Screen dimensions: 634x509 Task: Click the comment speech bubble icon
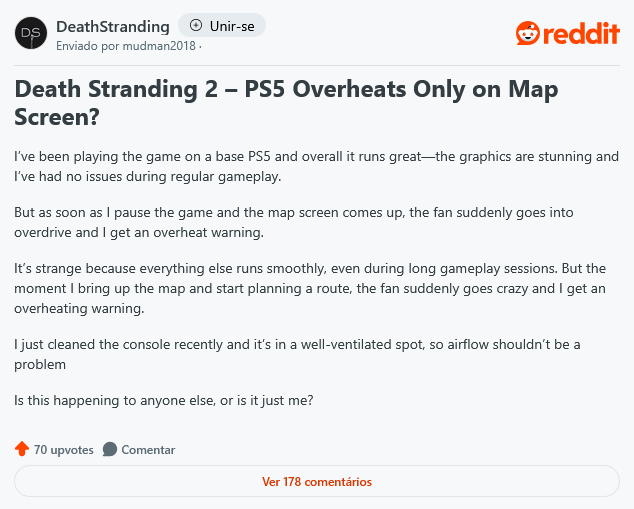(110, 449)
